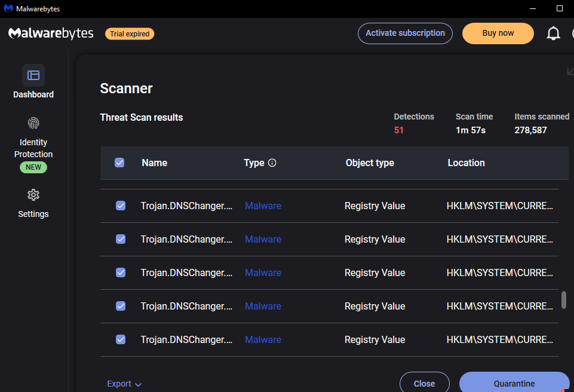Screen dimensions: 574x392
Task: Uncheck the top visible Trojan.DNSChanger row checkbox
Action: [121, 206]
